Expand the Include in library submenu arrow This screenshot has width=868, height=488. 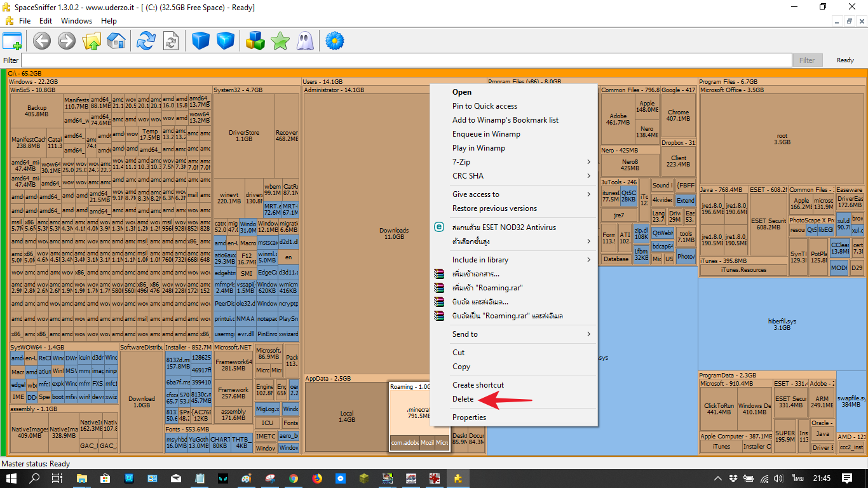[589, 260]
